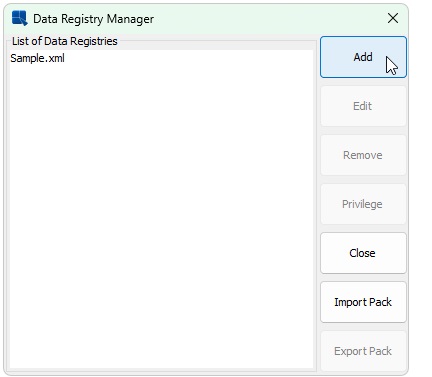This screenshot has width=432, height=377.
Task: Click the Remove button
Action: click(363, 155)
